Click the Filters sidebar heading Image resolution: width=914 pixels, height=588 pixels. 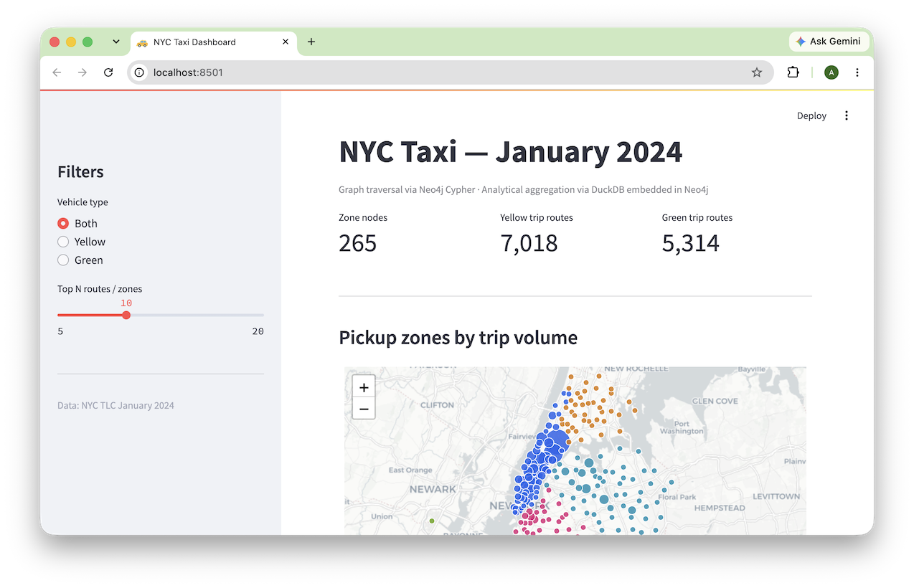tap(80, 172)
